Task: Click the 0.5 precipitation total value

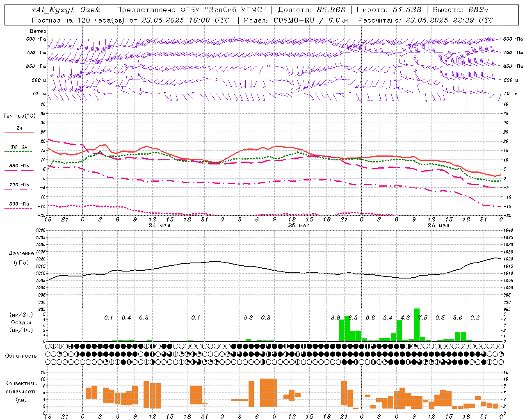Action: (x=440, y=318)
